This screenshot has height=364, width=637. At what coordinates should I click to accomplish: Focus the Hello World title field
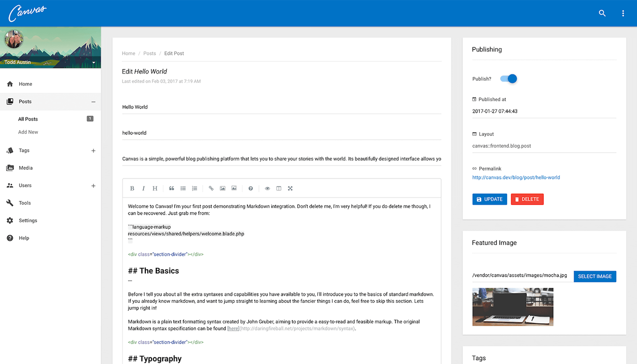pos(282,107)
